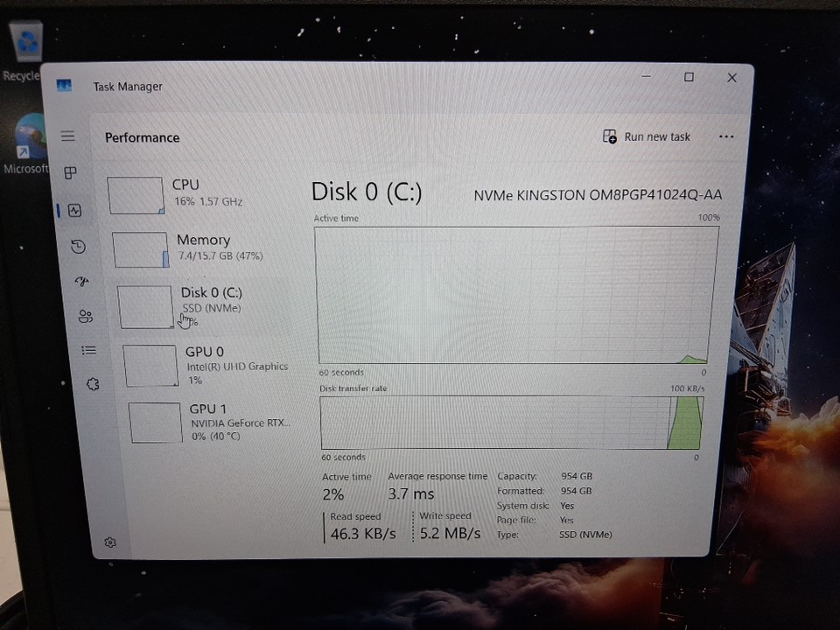840x630 pixels.
Task: Go to Startup apps icon
Action: [x=81, y=282]
